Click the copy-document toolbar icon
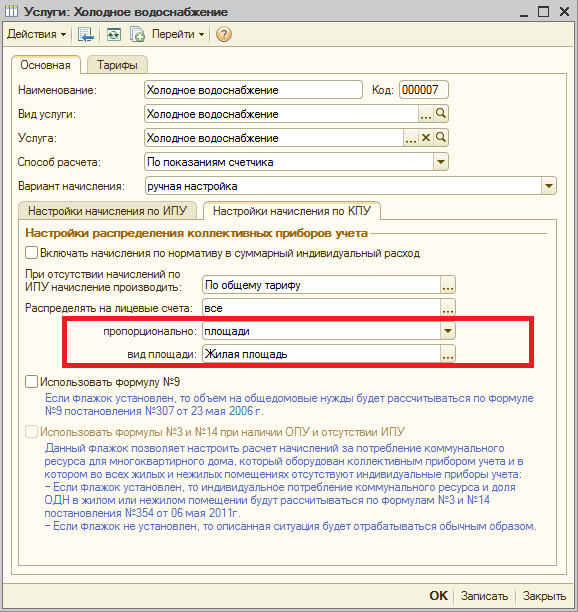 click(137, 34)
